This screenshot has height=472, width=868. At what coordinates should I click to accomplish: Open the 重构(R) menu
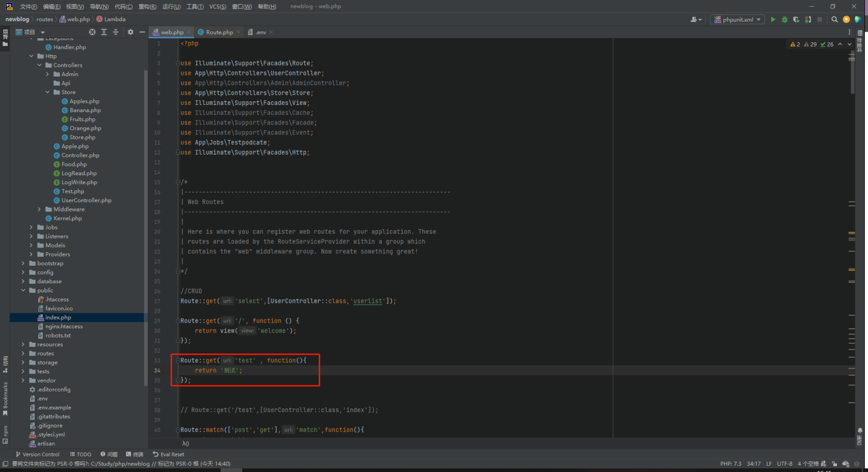(147, 7)
